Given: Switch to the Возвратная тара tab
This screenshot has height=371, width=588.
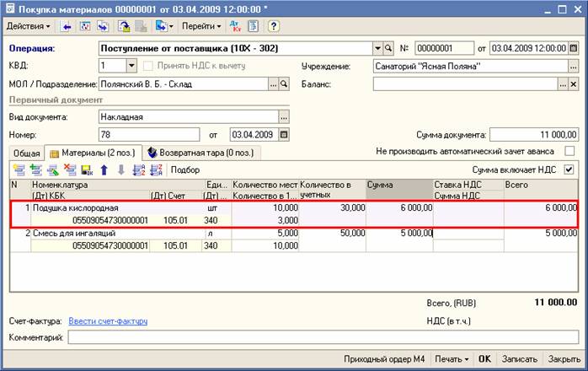Looking at the screenshot, I should (x=201, y=153).
